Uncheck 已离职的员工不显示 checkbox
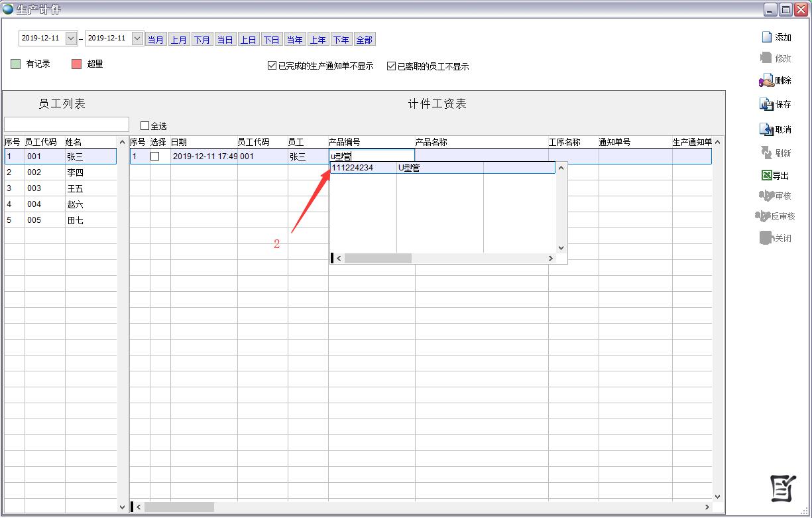Screen dimensions: 812x518 (x=391, y=66)
